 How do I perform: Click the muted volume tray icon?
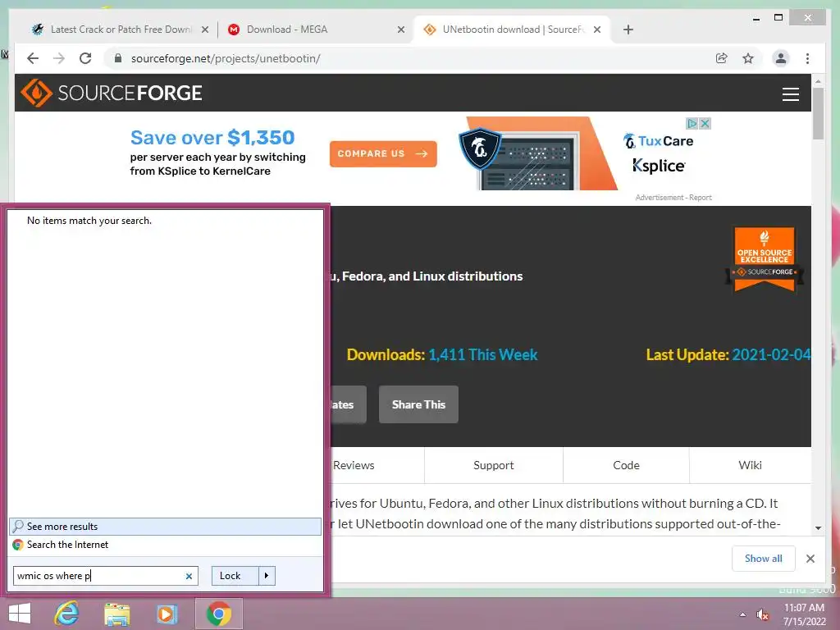tap(762, 615)
